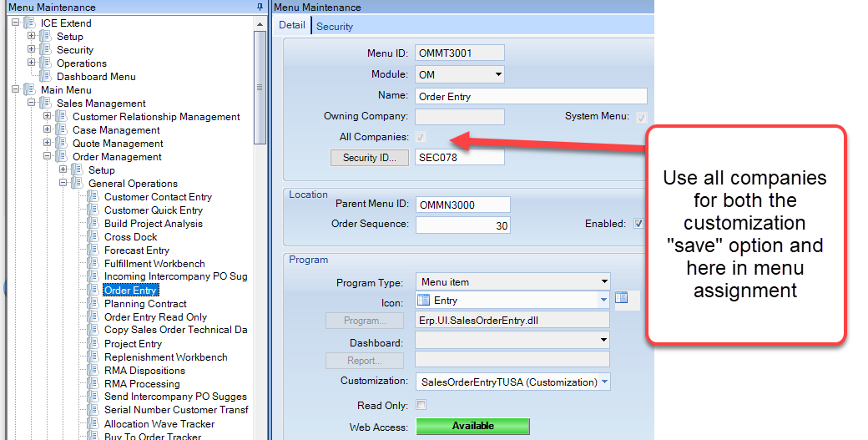Image resolution: width=868 pixels, height=440 pixels.
Task: Expand the Customer Relationship Management node
Action: point(47,116)
